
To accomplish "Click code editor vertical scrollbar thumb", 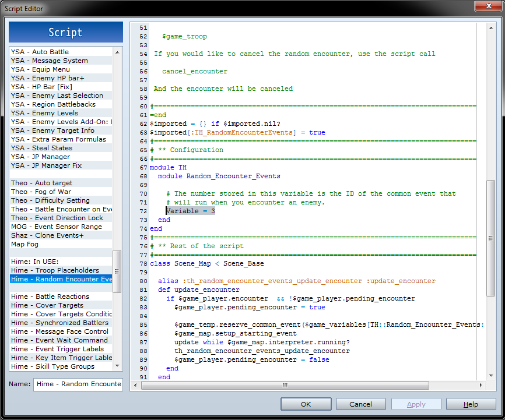I will (x=491, y=238).
